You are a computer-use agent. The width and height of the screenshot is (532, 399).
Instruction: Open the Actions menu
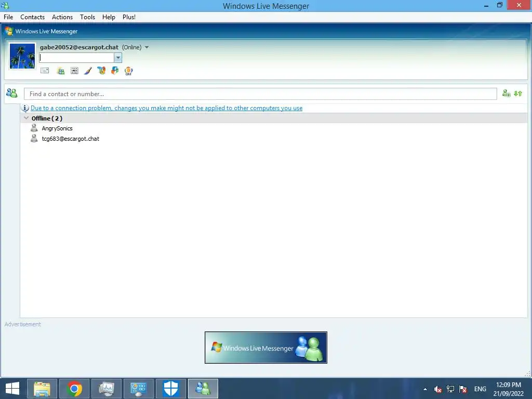pyautogui.click(x=62, y=17)
